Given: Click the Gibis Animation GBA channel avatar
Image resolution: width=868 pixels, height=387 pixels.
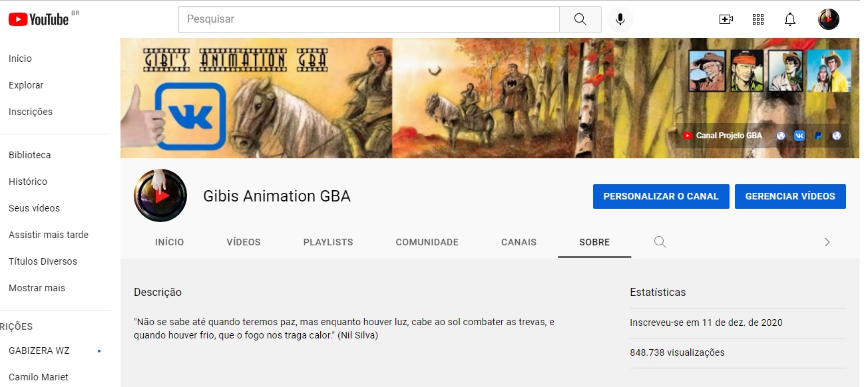Looking at the screenshot, I should [x=160, y=195].
